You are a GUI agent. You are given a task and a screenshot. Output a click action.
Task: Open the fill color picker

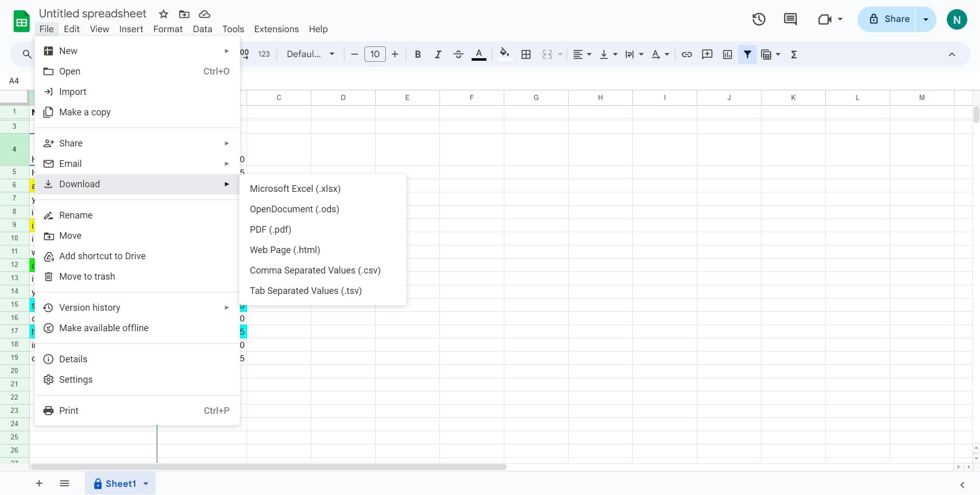point(504,54)
